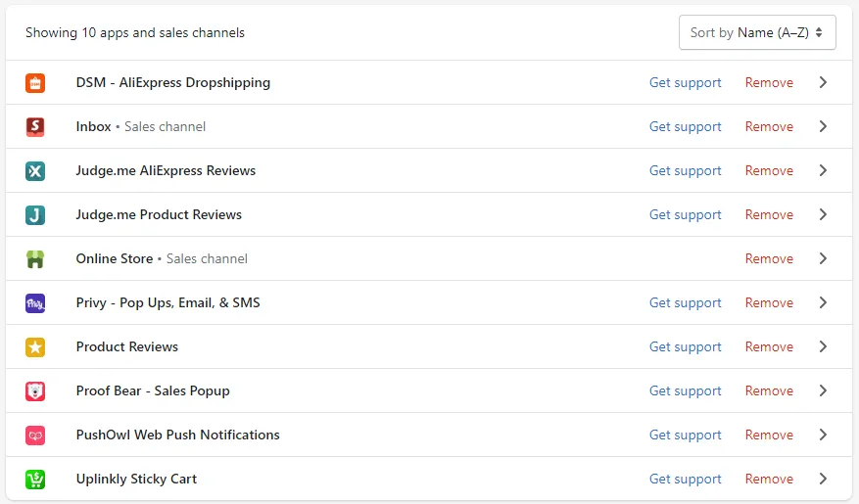Expand the Uplinkly Sticky Cart row chevron
Image resolution: width=859 pixels, height=504 pixels.
pyautogui.click(x=823, y=479)
